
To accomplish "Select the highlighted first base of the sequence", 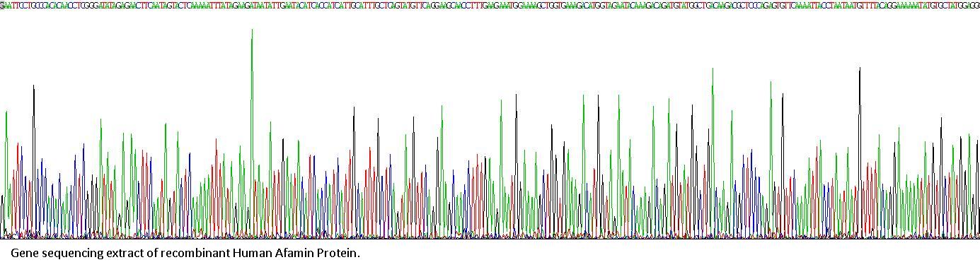I will click(2, 5).
